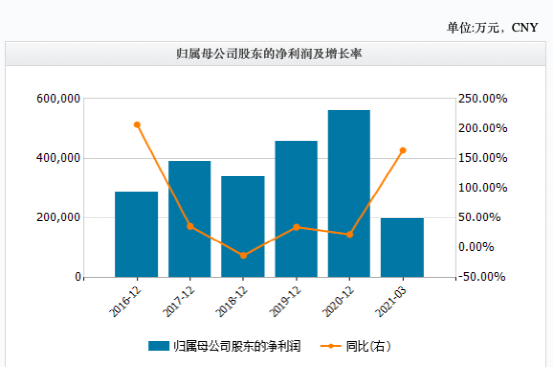Click the 600,000 left axis label
The image size is (553, 367).
pyautogui.click(x=58, y=99)
